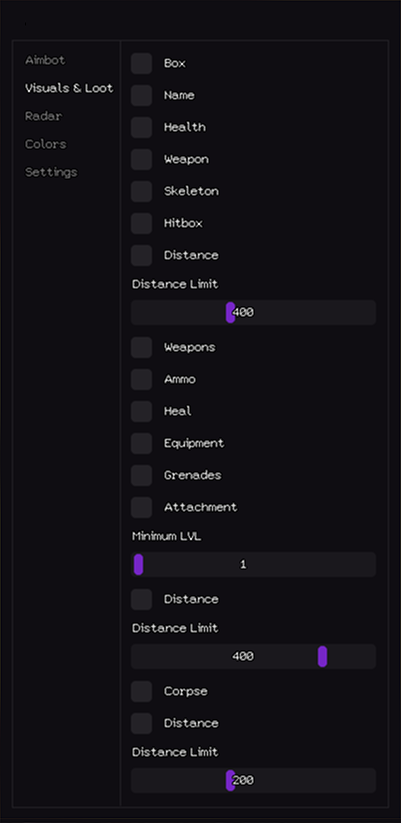Enable the Skeleton checkbox
The width and height of the screenshot is (401, 823).
click(142, 192)
